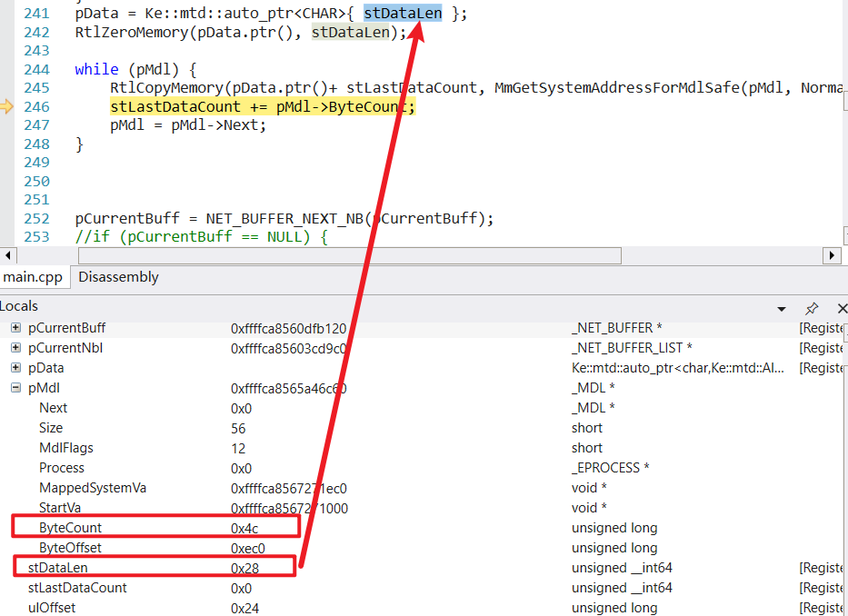Select the Size member row
Viewport: 848px width, 616px height.
tap(424, 428)
